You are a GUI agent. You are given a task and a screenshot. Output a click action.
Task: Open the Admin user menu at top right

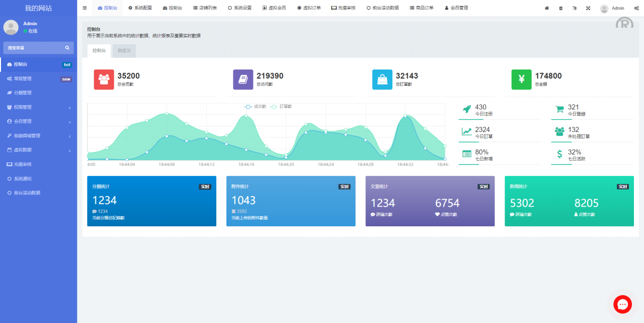tap(612, 8)
